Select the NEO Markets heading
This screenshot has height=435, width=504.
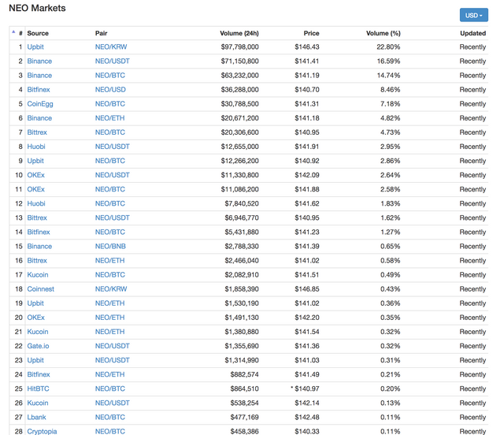pyautogui.click(x=37, y=8)
